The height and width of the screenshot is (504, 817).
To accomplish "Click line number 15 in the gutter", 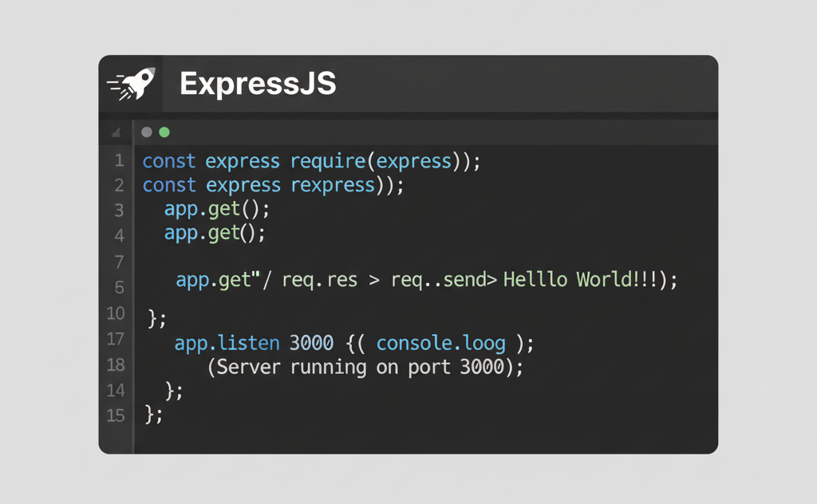I will click(x=116, y=415).
